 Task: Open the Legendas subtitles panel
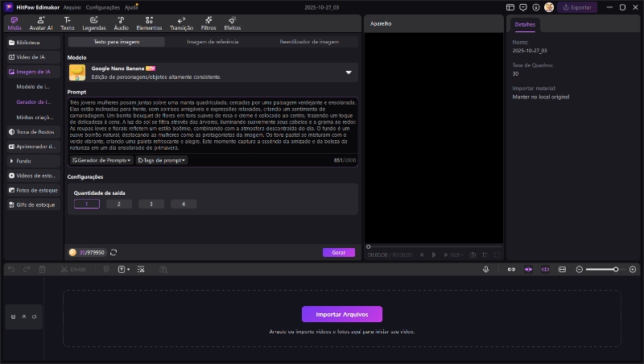(94, 23)
